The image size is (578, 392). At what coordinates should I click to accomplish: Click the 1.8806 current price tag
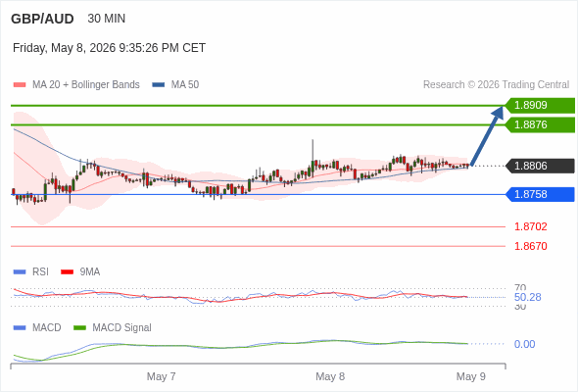[x=540, y=166]
